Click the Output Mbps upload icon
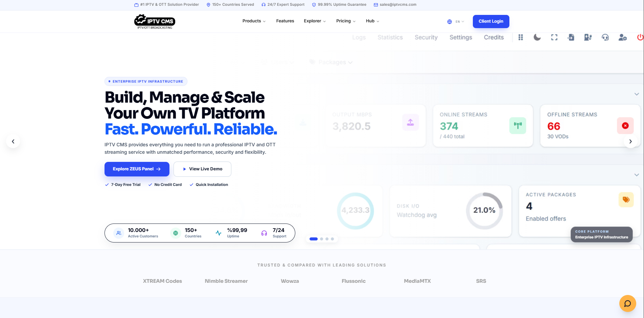The width and height of the screenshot is (644, 318). [410, 122]
